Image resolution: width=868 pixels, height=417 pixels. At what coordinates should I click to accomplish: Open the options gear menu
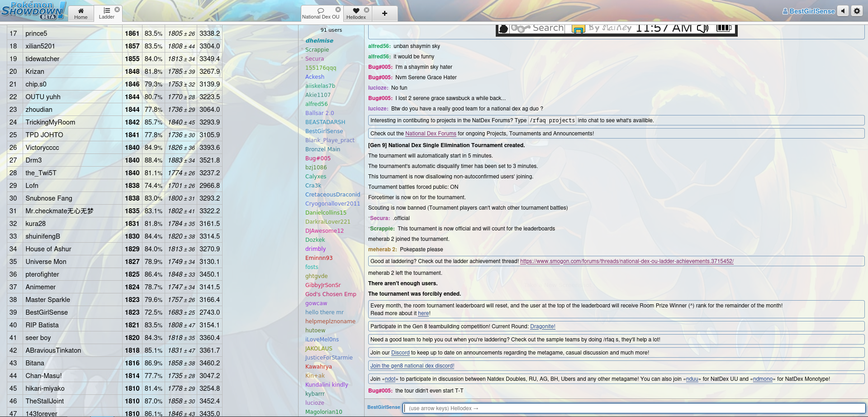(857, 11)
